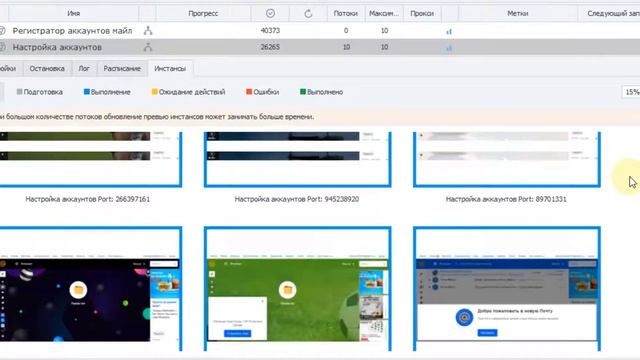Click label Настройка аккаунтов Port: 89701331
Screen dimensions: 640x360
coord(506,199)
